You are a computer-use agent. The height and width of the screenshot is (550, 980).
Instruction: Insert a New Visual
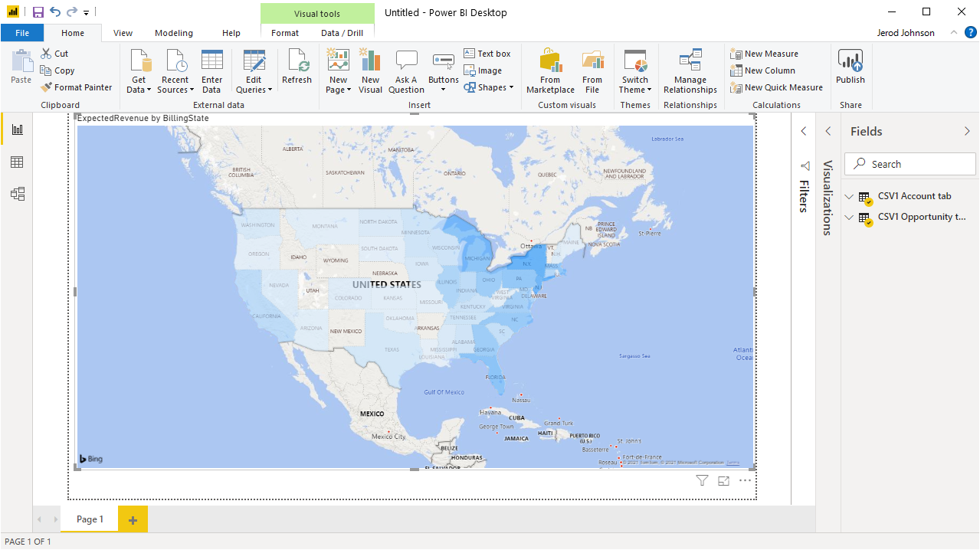pyautogui.click(x=370, y=71)
